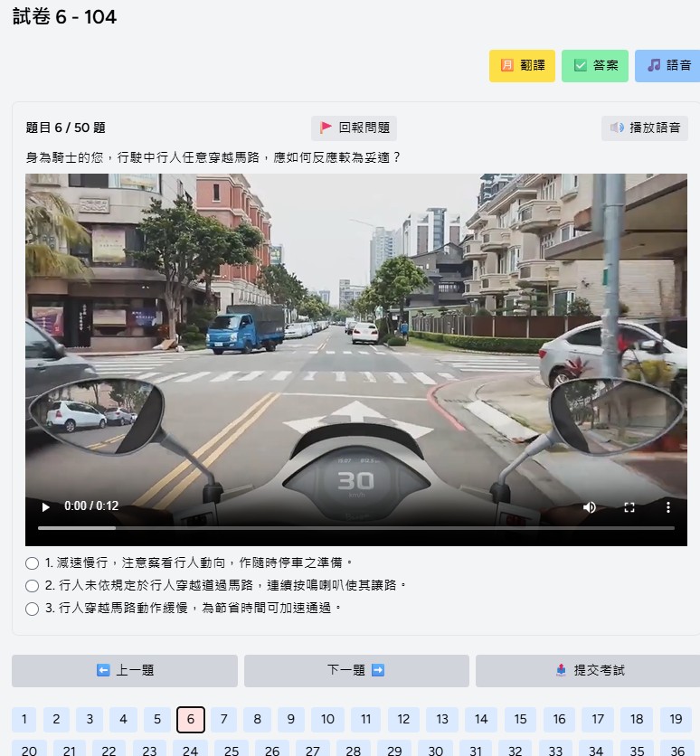Click the 語音 audio button
Viewport: 700px width, 756px height.
[667, 66]
